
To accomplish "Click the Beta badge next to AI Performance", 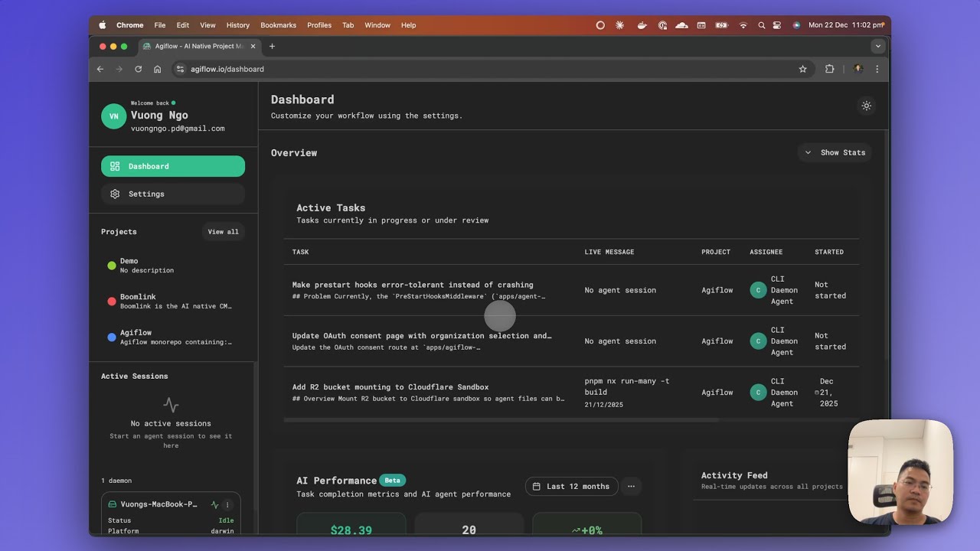I will pos(392,481).
